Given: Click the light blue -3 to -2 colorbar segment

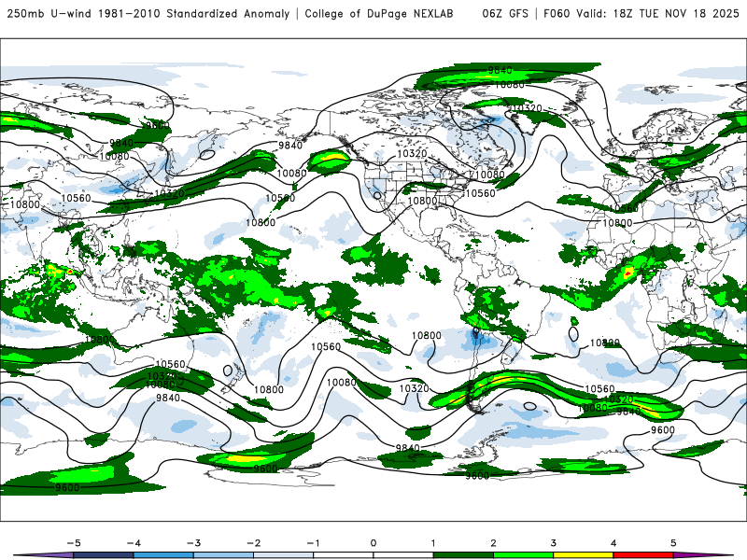Looking at the screenshot, I should pyautogui.click(x=223, y=555).
